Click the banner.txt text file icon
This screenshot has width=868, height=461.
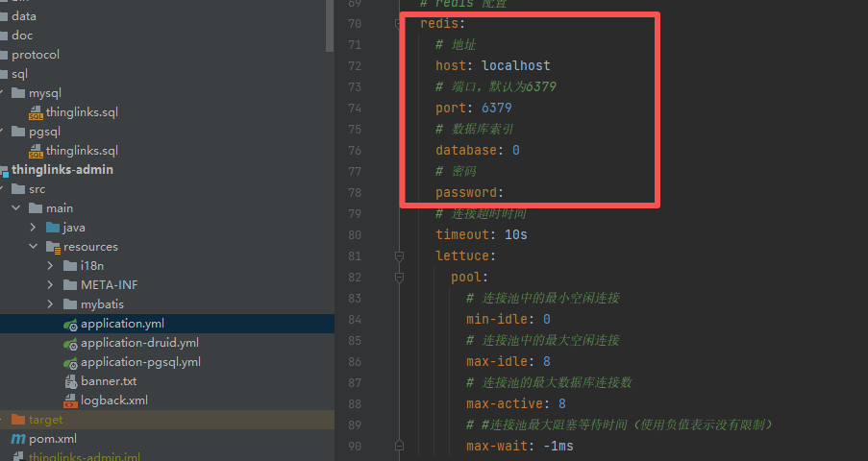point(70,381)
